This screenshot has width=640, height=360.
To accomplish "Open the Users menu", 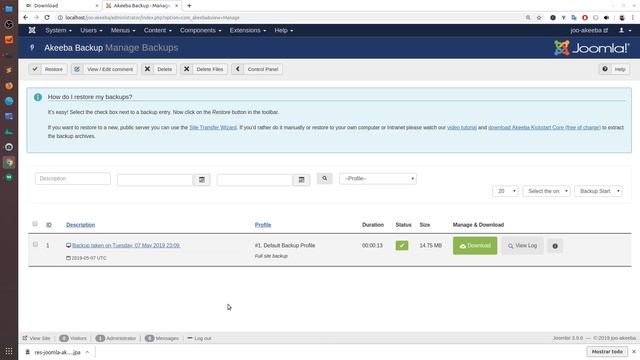I will [91, 30].
